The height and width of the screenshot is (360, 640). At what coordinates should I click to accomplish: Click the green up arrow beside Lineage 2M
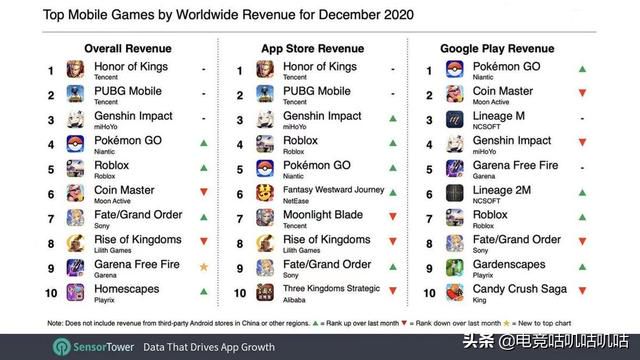[x=582, y=192]
